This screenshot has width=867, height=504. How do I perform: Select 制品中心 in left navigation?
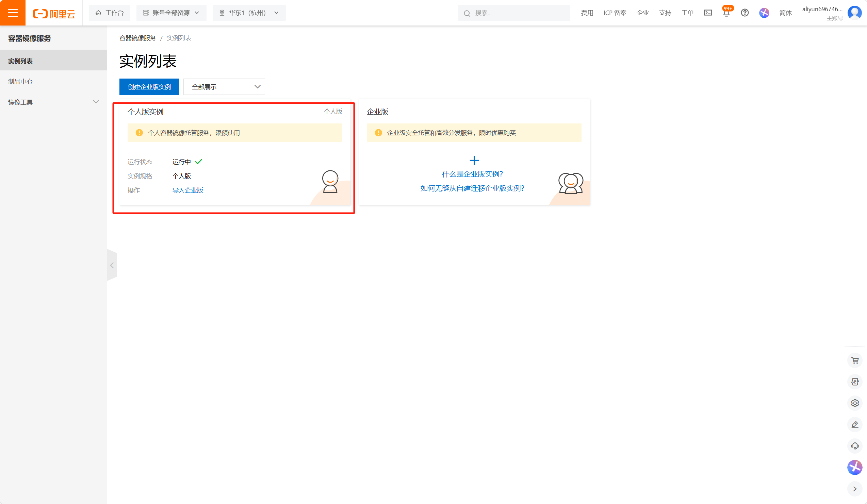pos(21,82)
